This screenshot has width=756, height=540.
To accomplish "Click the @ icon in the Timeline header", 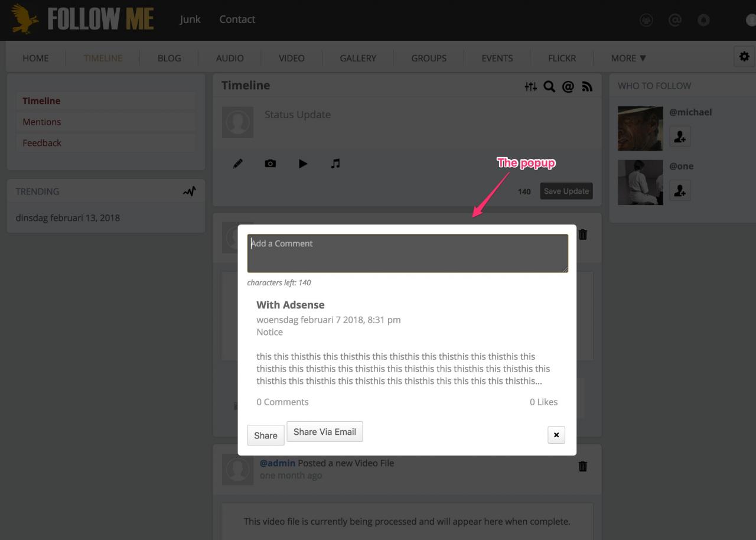I will click(568, 87).
